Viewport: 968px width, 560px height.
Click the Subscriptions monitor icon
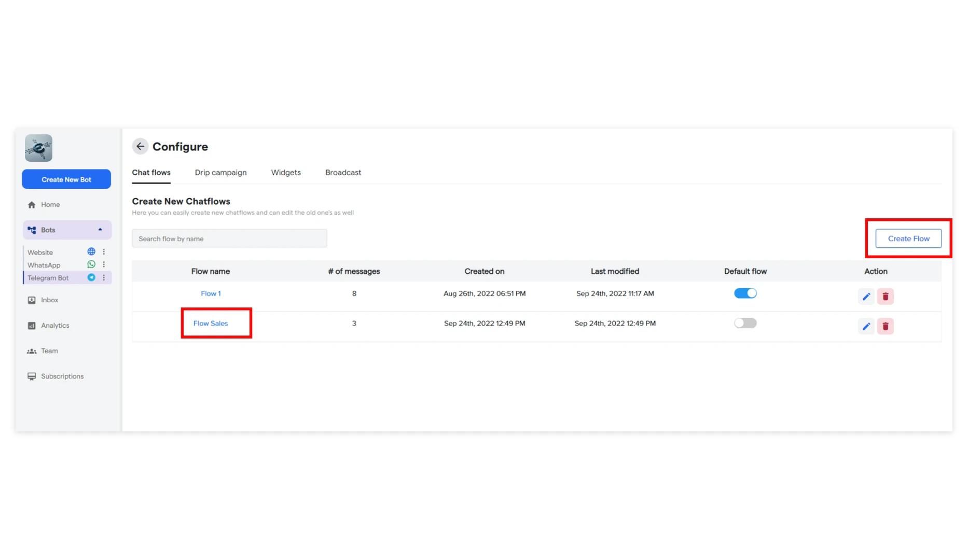[32, 376]
